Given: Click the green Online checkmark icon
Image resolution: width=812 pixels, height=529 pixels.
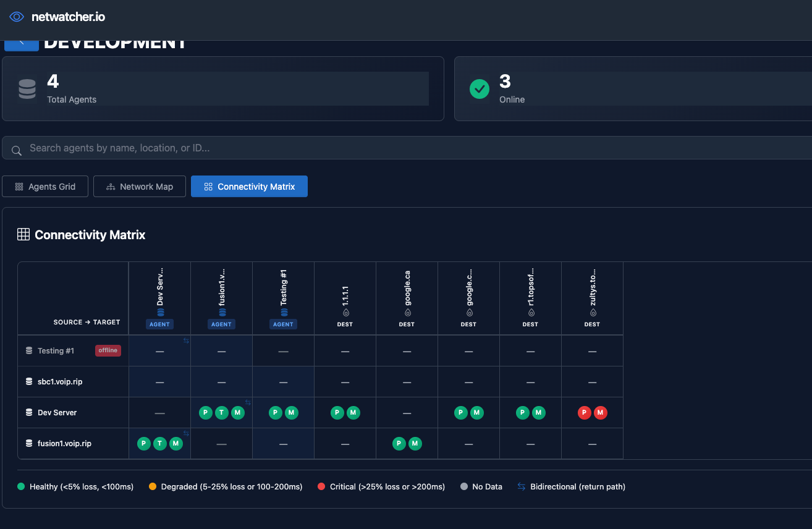Looking at the screenshot, I should click(x=480, y=89).
